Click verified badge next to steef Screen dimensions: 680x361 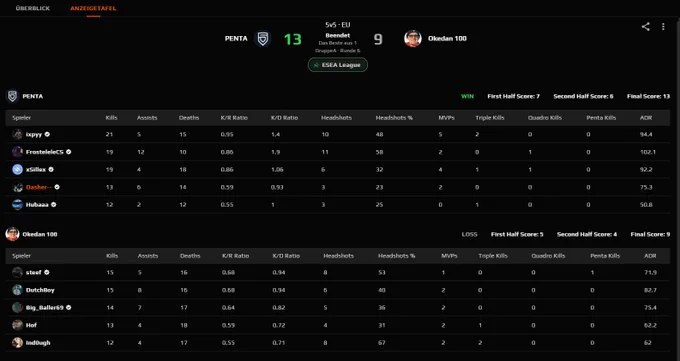click(x=47, y=272)
